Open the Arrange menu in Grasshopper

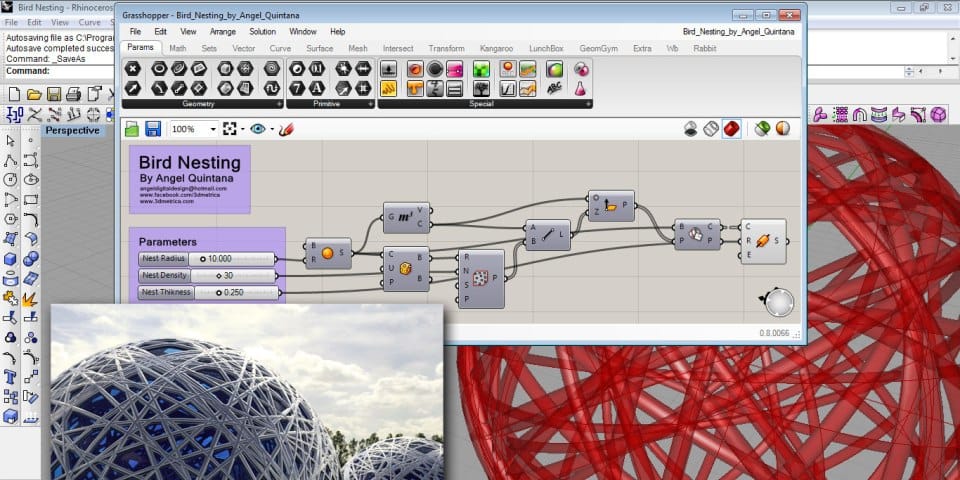[x=223, y=31]
